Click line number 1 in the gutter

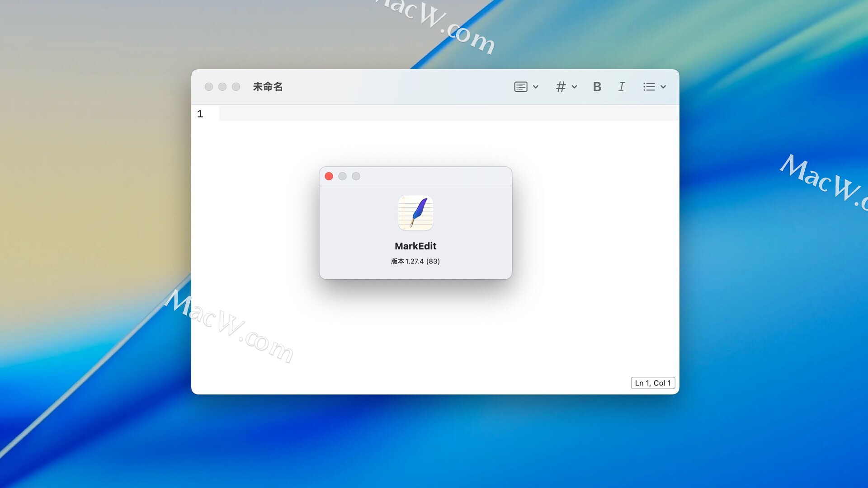200,114
